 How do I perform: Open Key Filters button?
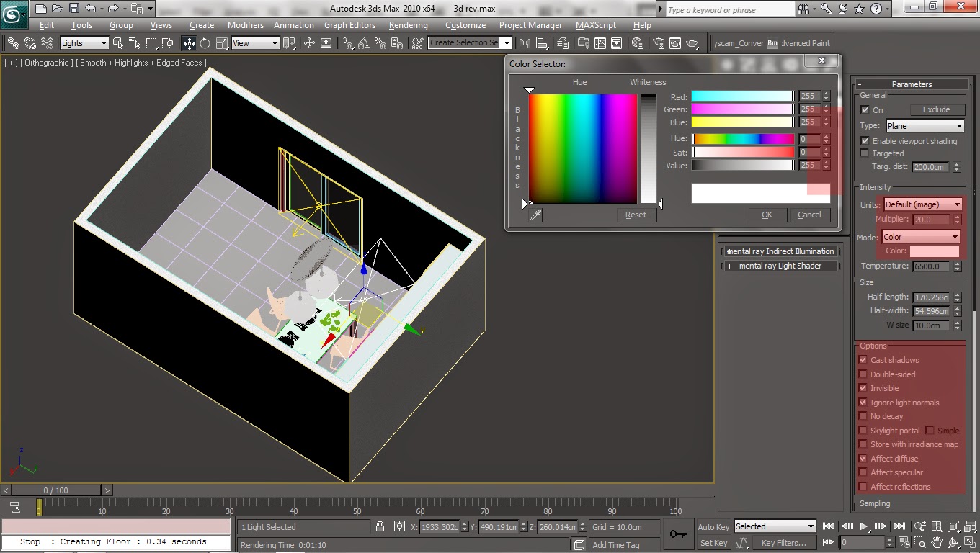[783, 543]
